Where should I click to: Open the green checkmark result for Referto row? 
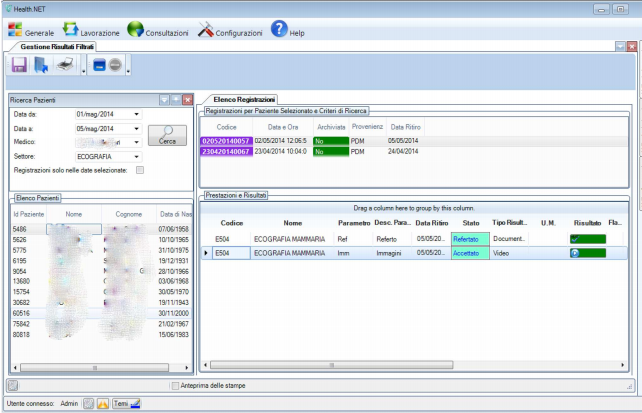pos(575,239)
